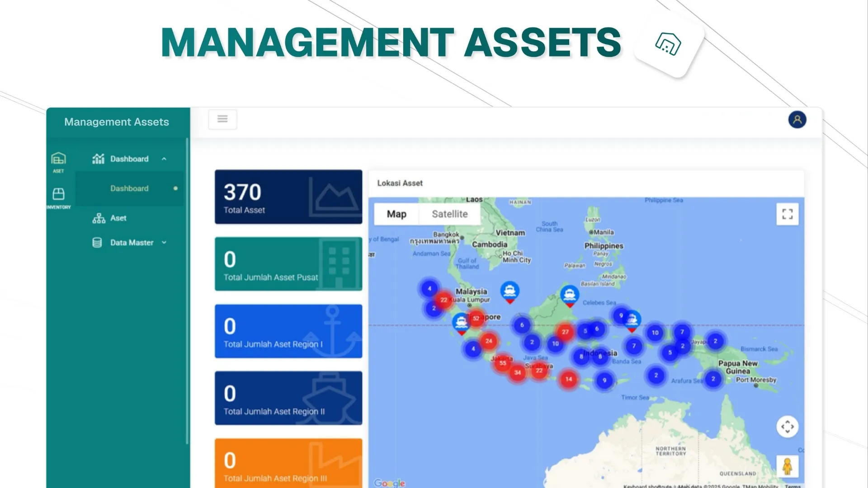Open the 370 Total Asset card

(x=288, y=197)
